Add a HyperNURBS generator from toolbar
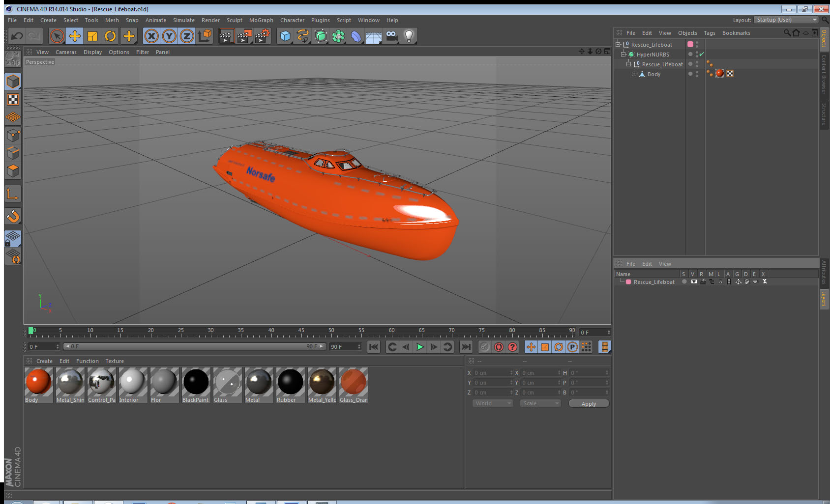The image size is (830, 504). 321,36
